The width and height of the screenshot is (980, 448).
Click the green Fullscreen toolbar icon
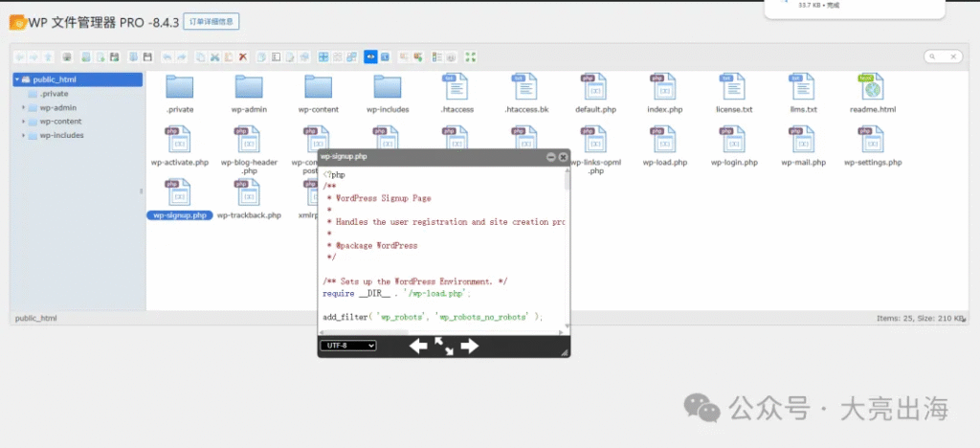tap(471, 56)
